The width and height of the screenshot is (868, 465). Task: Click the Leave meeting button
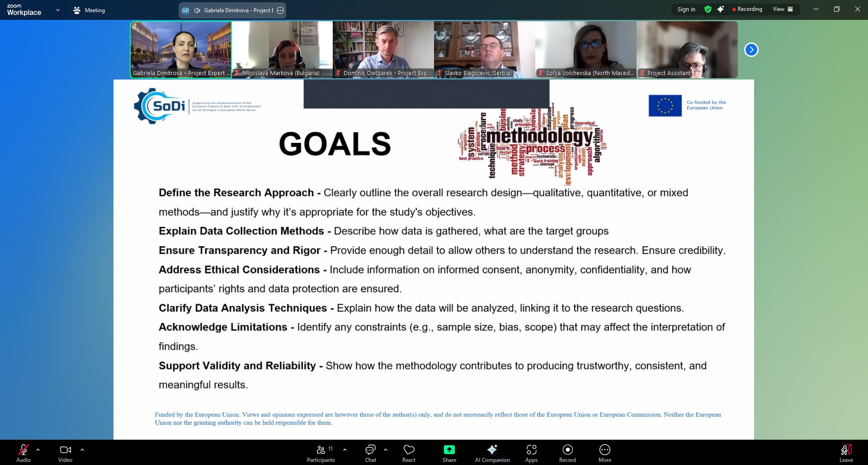(846, 453)
